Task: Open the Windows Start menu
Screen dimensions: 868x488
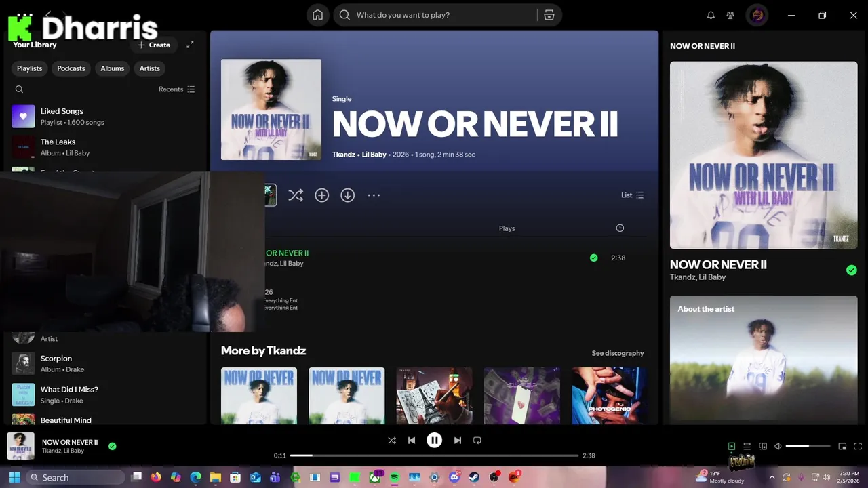Action: pyautogui.click(x=14, y=477)
